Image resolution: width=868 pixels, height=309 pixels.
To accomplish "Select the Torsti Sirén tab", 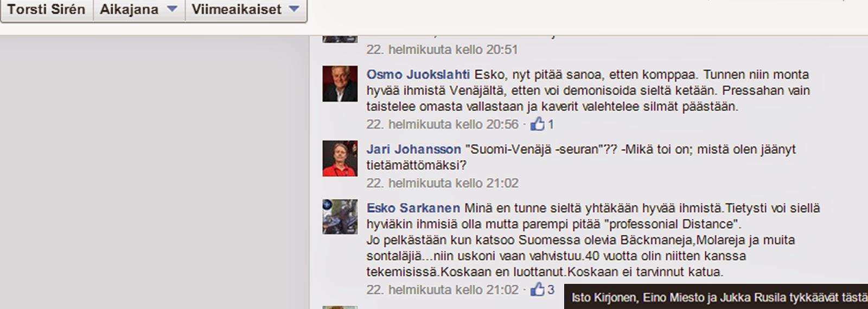I will pyautogui.click(x=47, y=10).
